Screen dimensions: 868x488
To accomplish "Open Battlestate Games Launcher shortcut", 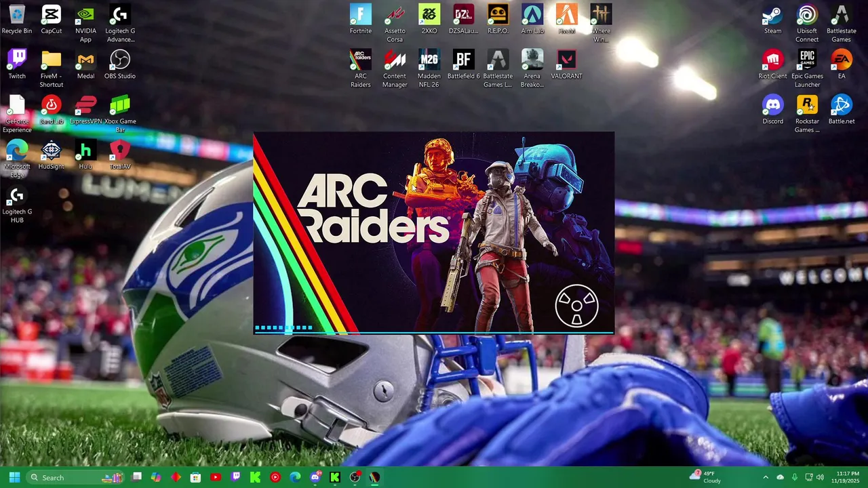I will coord(498,68).
